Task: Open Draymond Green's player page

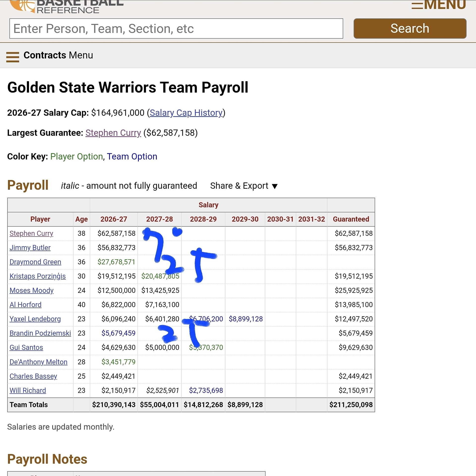Action: click(35, 262)
